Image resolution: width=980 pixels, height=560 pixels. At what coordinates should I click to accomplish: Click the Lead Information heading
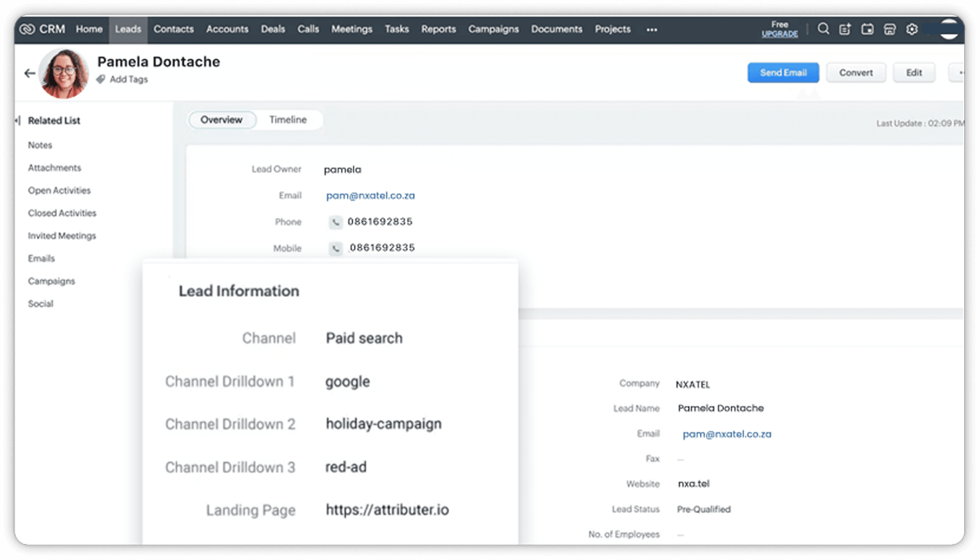(x=239, y=291)
